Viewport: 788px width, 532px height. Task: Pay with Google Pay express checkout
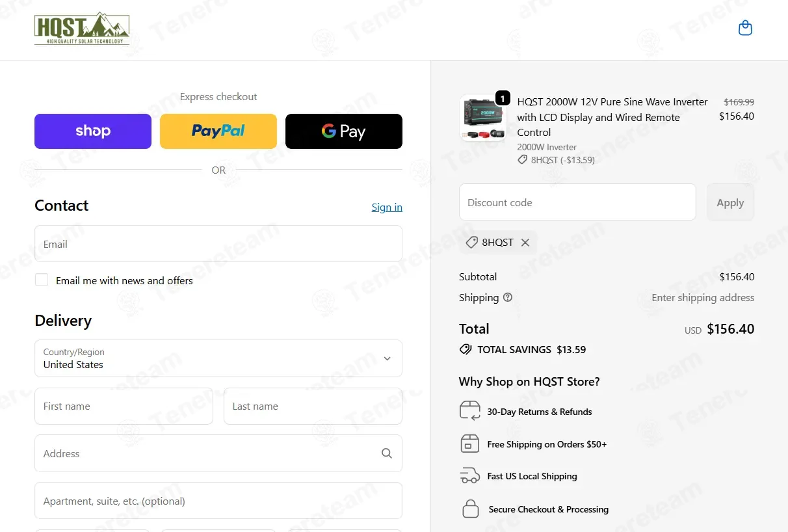tap(344, 131)
